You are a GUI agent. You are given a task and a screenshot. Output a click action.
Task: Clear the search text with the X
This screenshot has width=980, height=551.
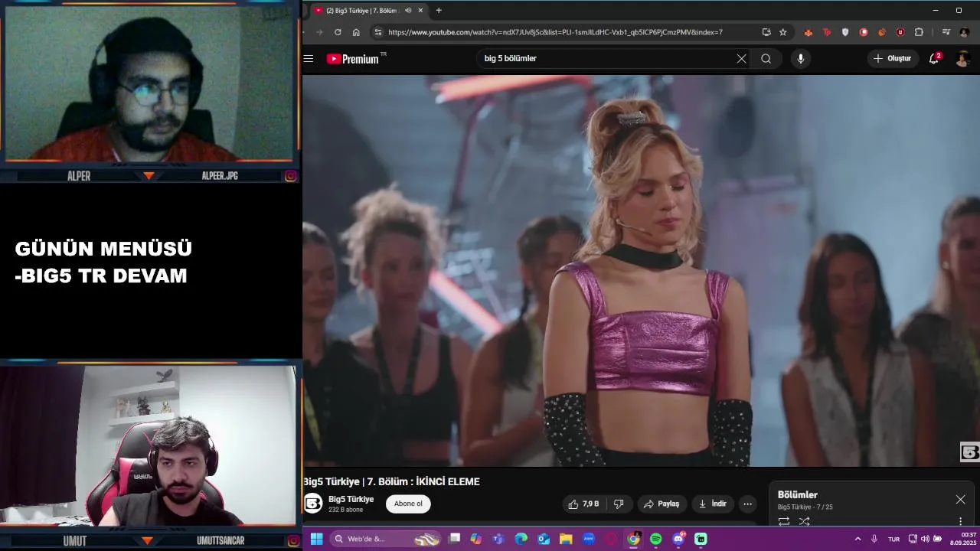coord(741,59)
